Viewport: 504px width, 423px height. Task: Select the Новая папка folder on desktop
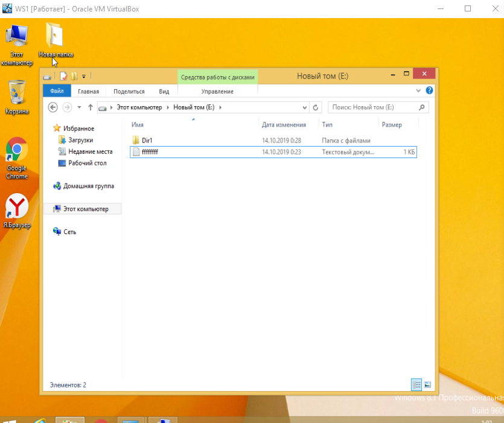(55, 38)
